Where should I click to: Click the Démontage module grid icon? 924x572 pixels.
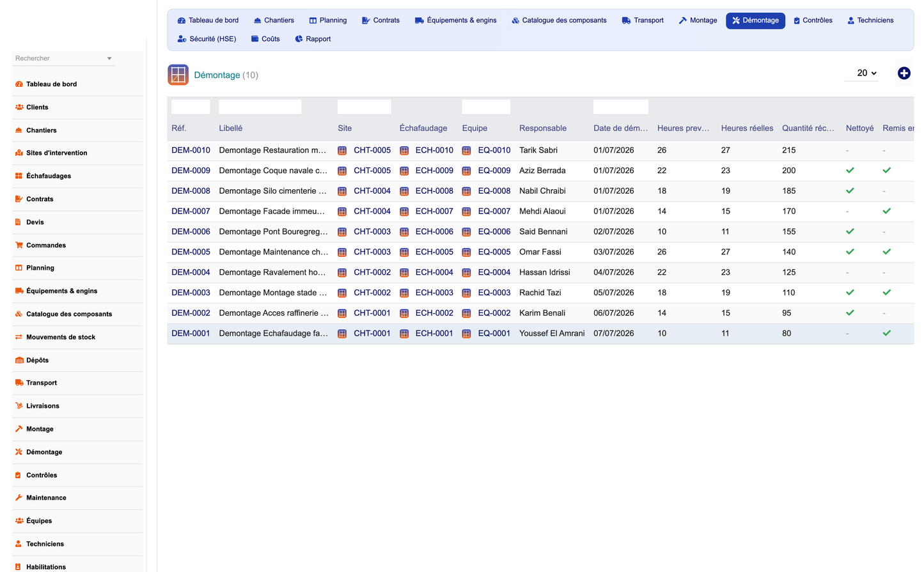[x=178, y=75]
